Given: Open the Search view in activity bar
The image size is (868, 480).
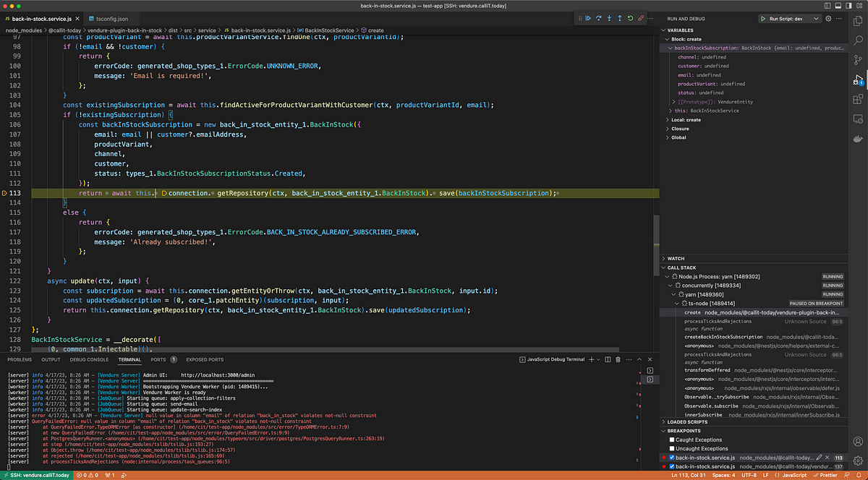Looking at the screenshot, I should coord(859,40).
